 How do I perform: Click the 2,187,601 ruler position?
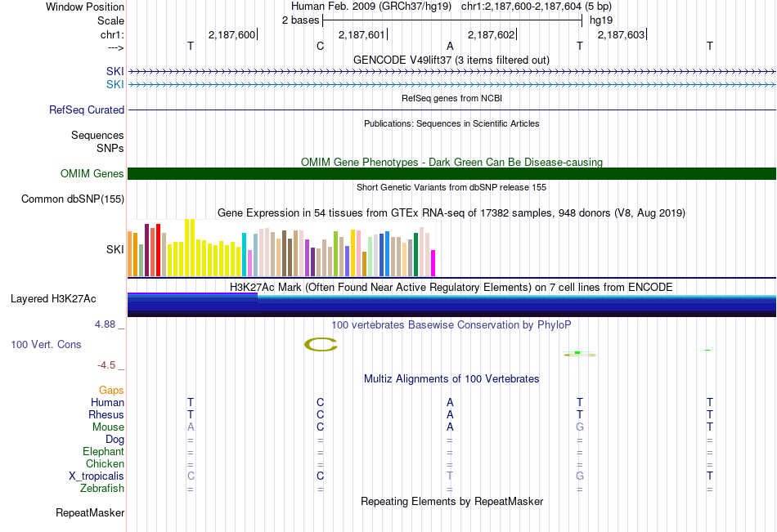pos(362,34)
